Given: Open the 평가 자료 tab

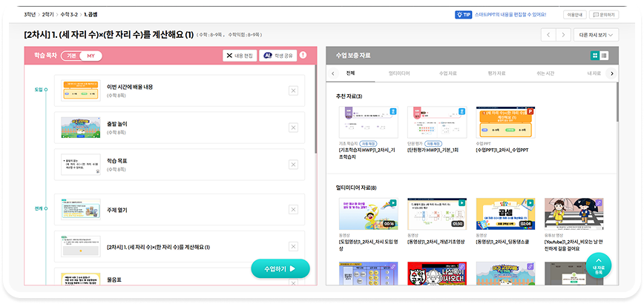Looking at the screenshot, I should click(x=496, y=73).
